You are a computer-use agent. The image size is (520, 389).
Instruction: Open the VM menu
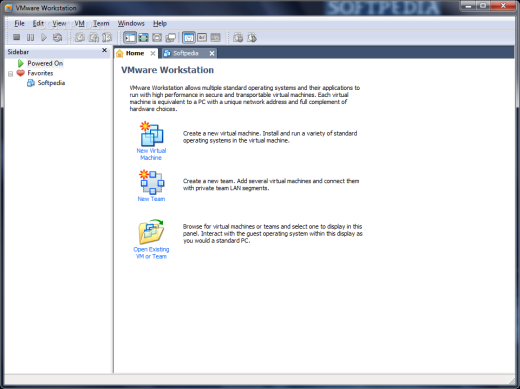click(x=79, y=23)
